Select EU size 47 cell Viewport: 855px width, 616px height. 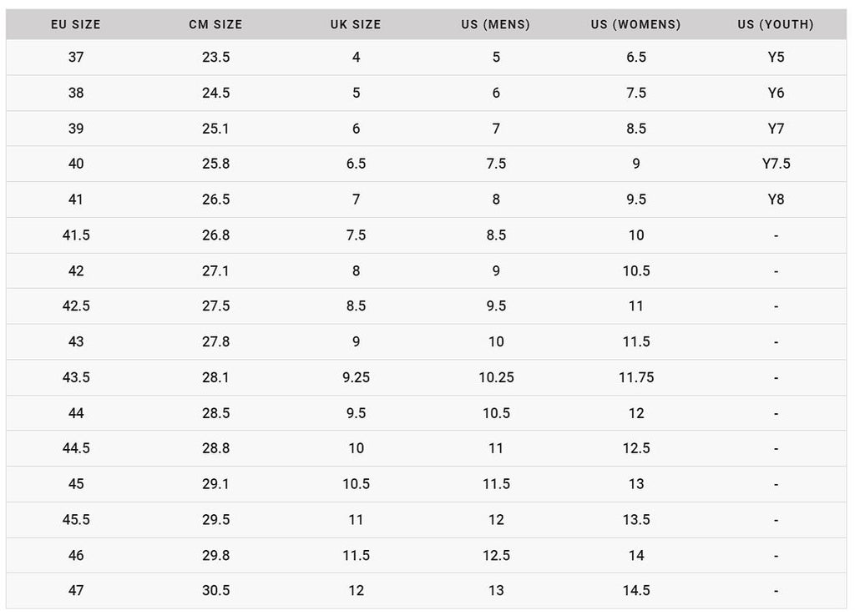(76, 590)
